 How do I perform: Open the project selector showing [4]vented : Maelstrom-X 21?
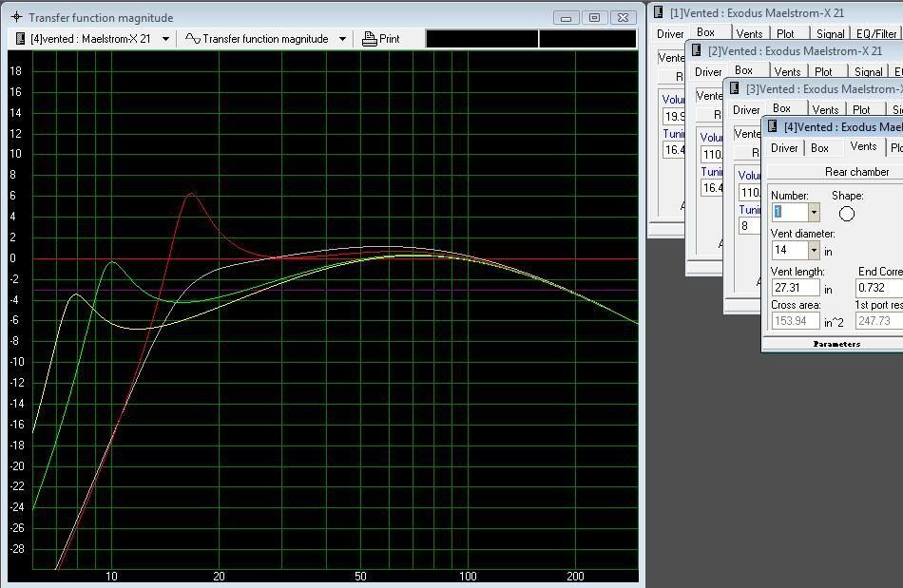[92, 39]
